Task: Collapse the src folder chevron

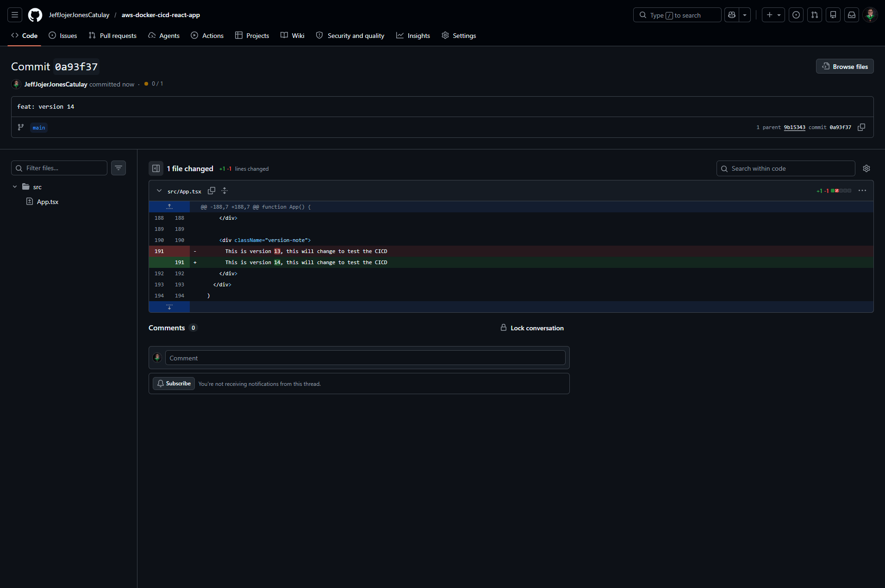Action: pyautogui.click(x=15, y=187)
